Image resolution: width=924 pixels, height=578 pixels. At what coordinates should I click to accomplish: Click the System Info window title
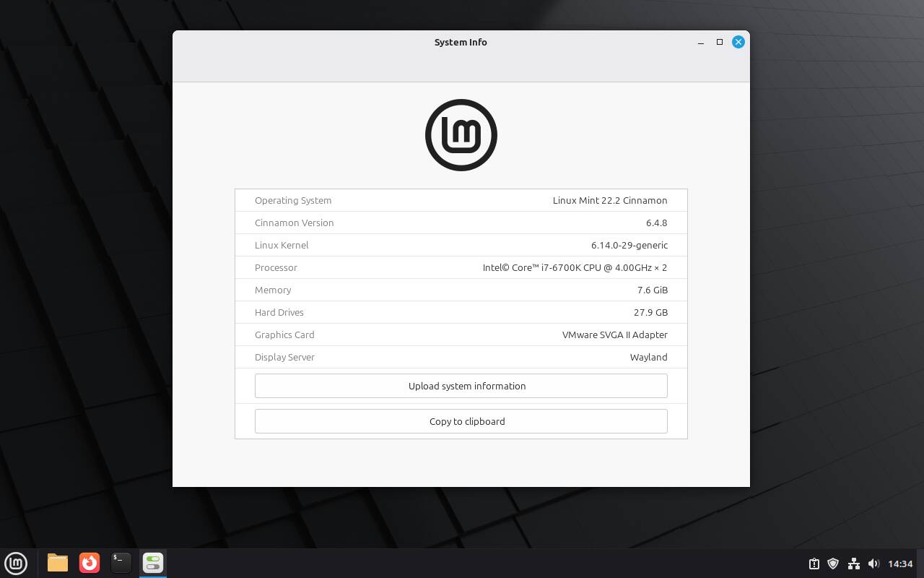pyautogui.click(x=461, y=42)
